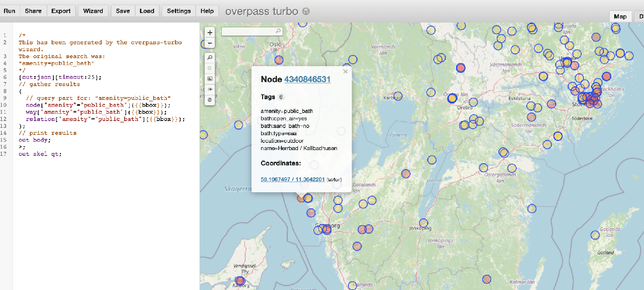Click the magnifier in the map search box
Viewport: 644px width, 290px height.
pos(278,31)
